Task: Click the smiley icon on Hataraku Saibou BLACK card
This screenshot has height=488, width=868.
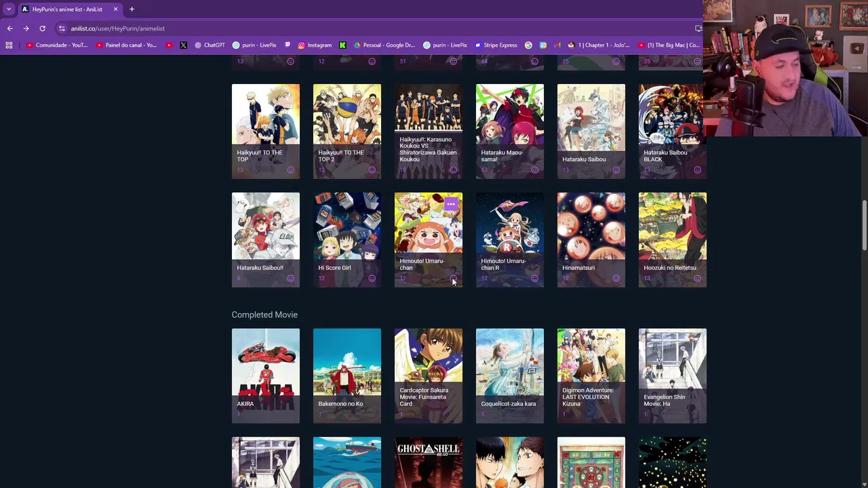Action: tap(697, 170)
